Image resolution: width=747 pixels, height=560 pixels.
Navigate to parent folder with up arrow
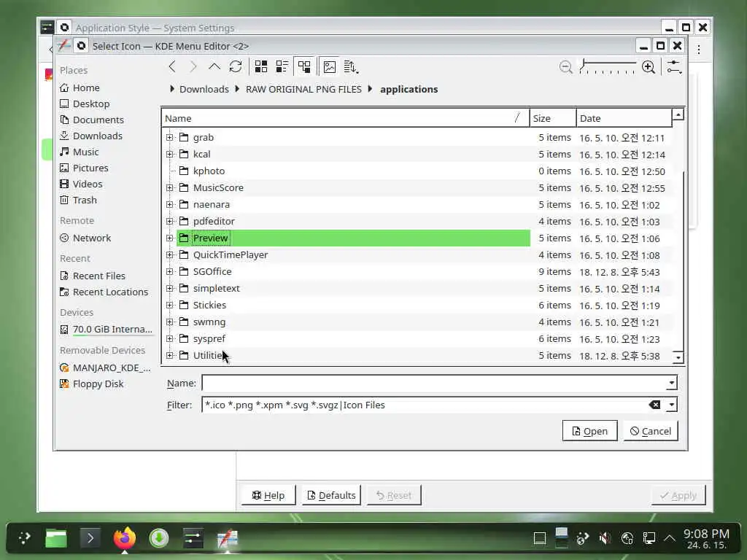click(x=214, y=66)
